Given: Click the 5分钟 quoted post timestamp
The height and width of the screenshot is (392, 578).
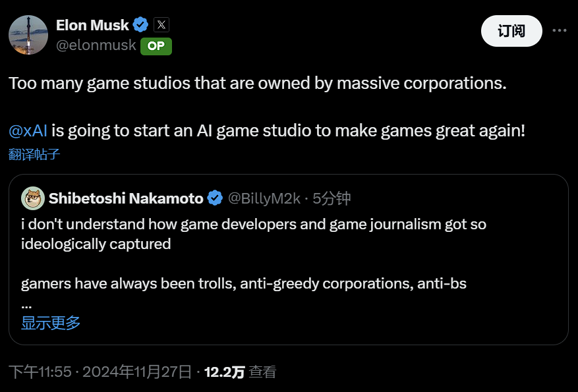Looking at the screenshot, I should pyautogui.click(x=332, y=198).
